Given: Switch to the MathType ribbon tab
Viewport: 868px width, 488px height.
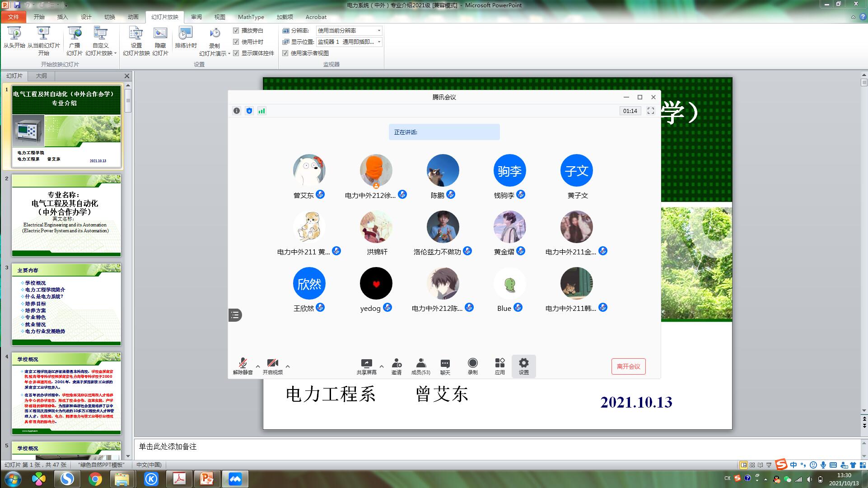Looking at the screenshot, I should pos(251,17).
